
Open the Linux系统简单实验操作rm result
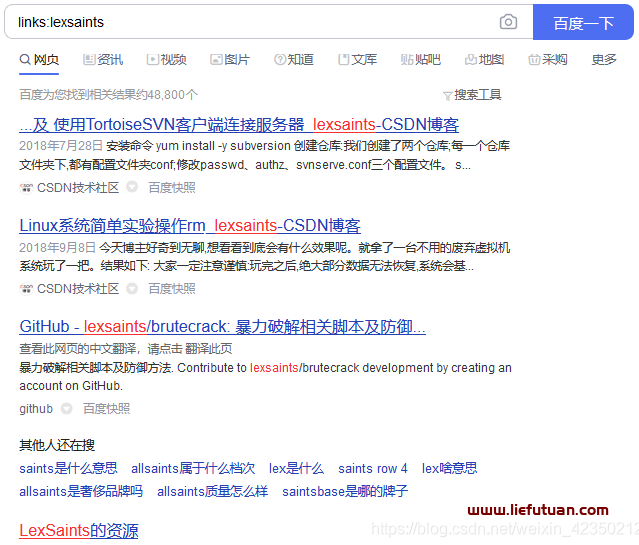pos(190,226)
